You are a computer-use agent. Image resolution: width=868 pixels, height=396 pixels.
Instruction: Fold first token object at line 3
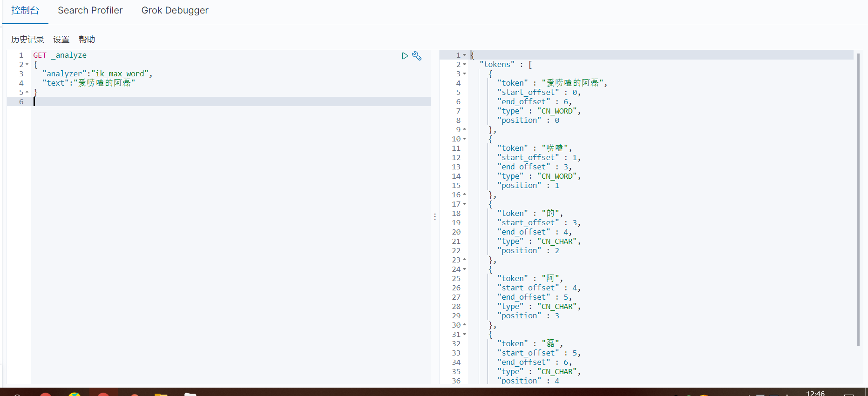464,74
